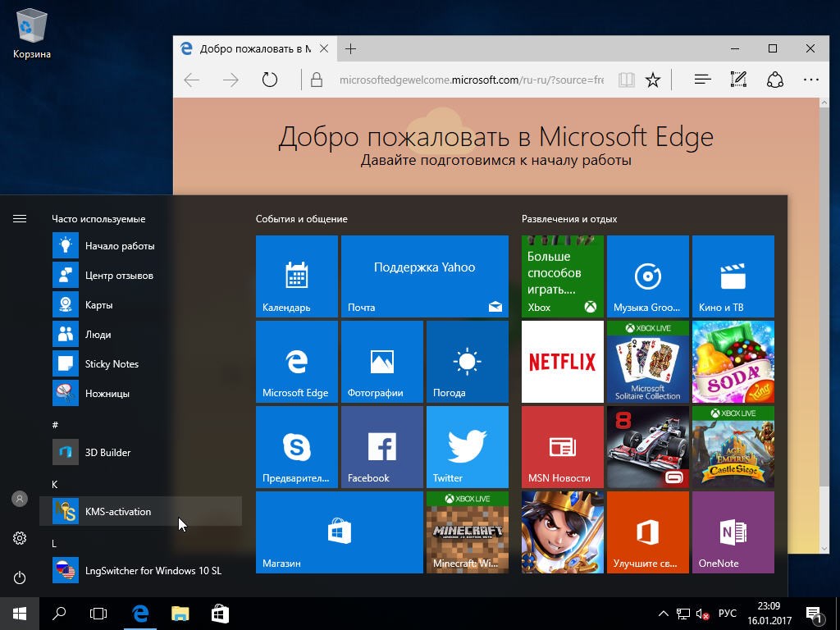
Task: Open the Магазин store tile
Action: [340, 532]
